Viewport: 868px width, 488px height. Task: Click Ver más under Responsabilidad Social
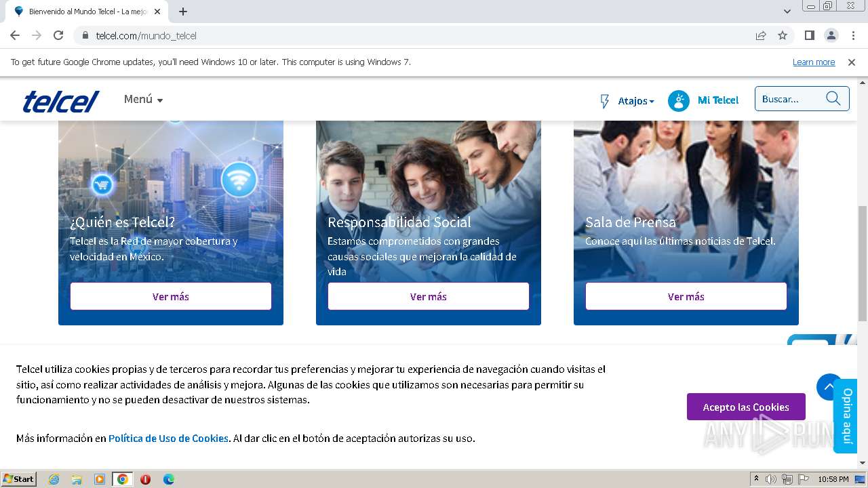click(429, 296)
